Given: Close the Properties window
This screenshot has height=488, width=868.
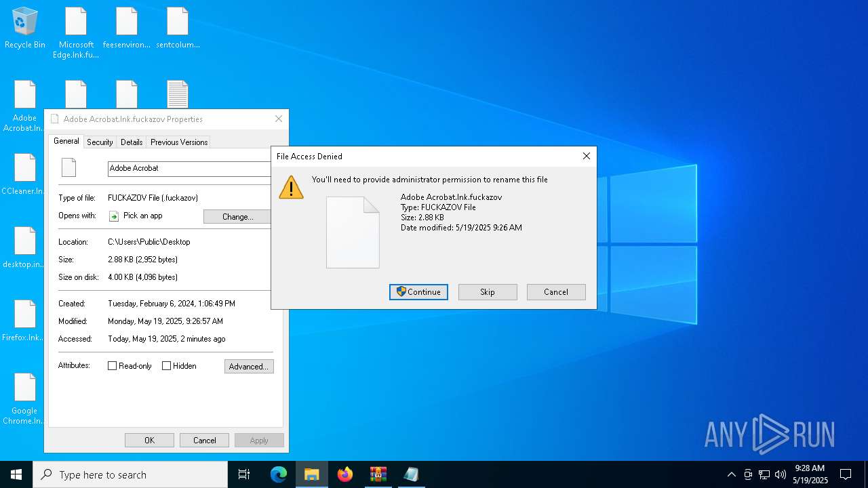Looking at the screenshot, I should 279,119.
